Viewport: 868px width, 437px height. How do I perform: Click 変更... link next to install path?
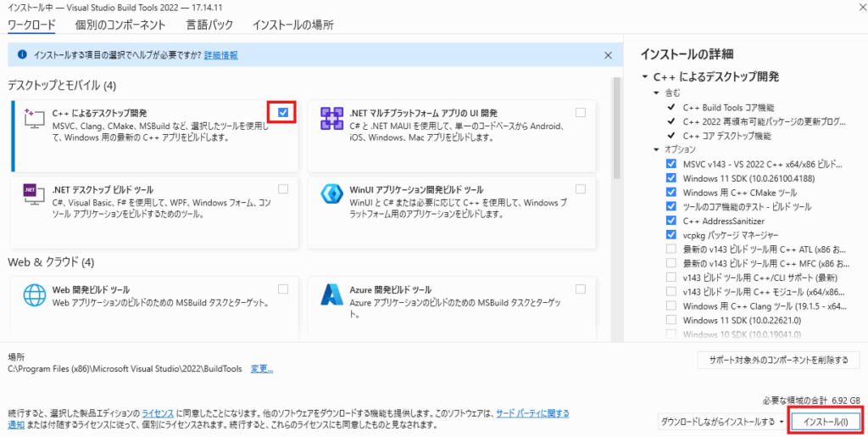[x=262, y=369]
